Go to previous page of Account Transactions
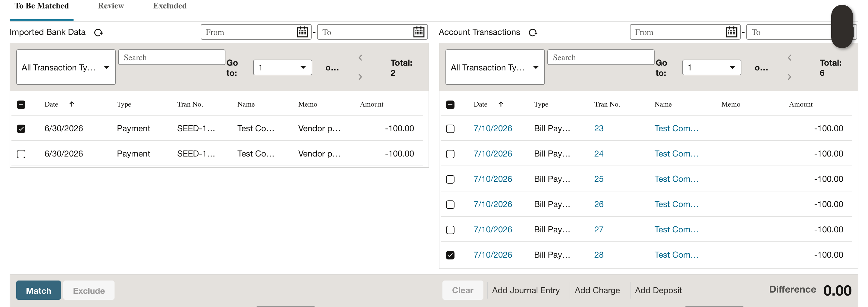 coord(789,57)
